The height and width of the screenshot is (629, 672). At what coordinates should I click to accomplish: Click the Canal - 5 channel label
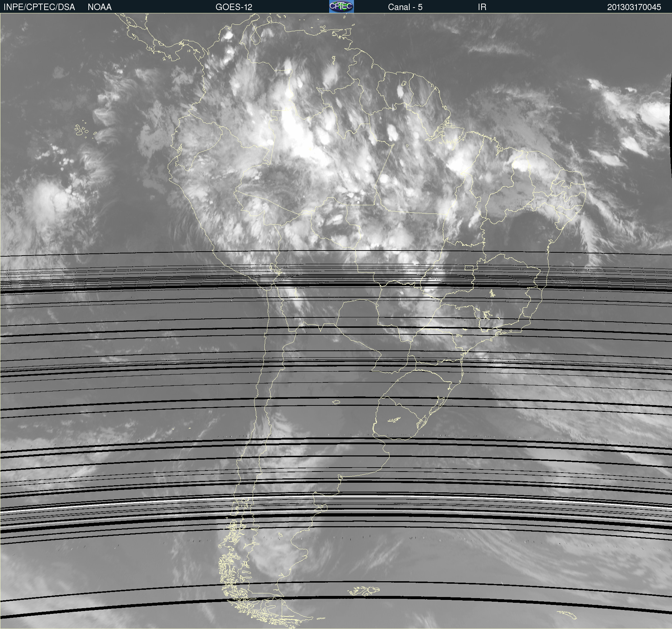[405, 7]
